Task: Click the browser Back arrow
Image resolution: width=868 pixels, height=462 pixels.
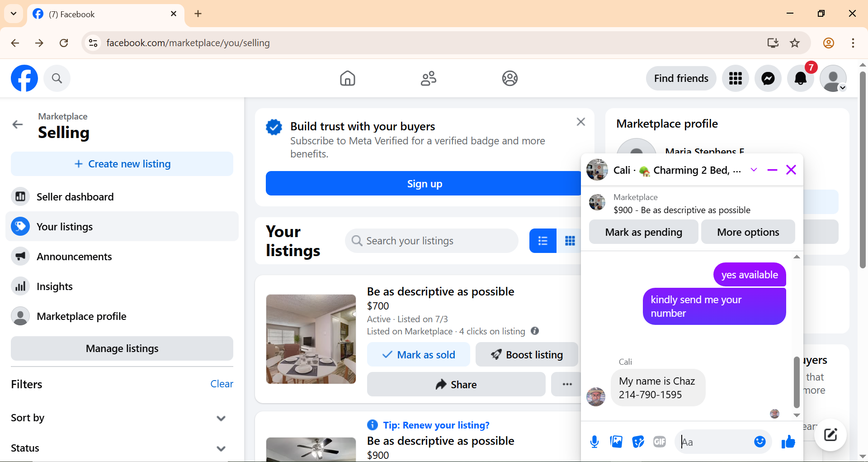Action: tap(15, 43)
